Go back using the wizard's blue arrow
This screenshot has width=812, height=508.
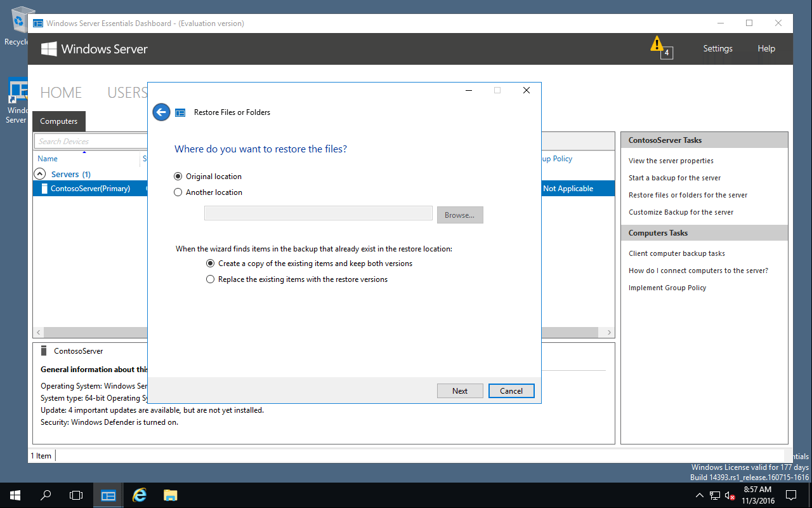click(x=161, y=112)
